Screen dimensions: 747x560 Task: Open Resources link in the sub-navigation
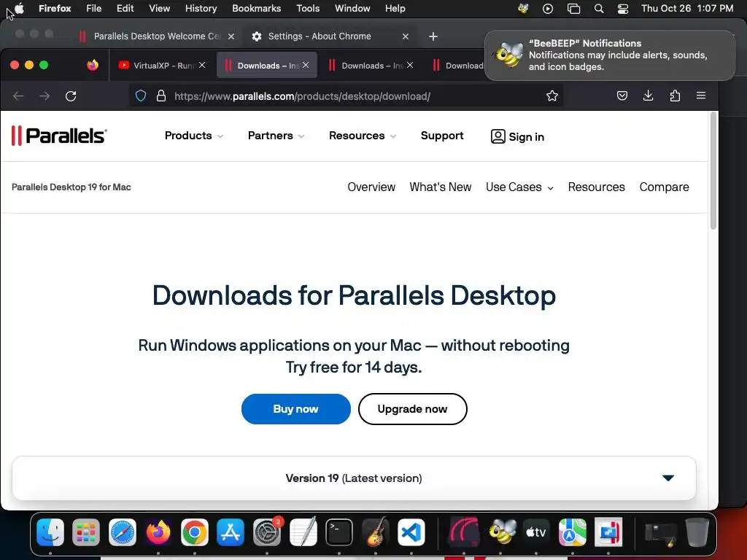coord(596,187)
